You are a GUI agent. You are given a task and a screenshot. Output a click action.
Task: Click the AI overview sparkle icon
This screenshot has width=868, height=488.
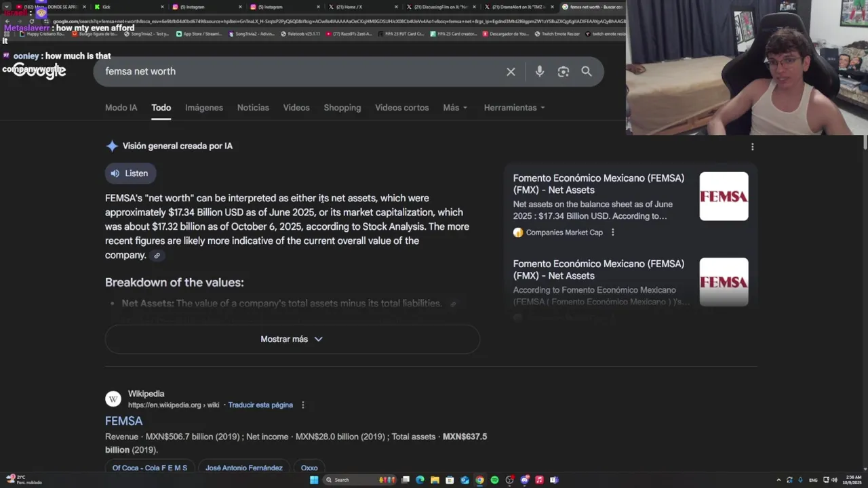point(112,146)
